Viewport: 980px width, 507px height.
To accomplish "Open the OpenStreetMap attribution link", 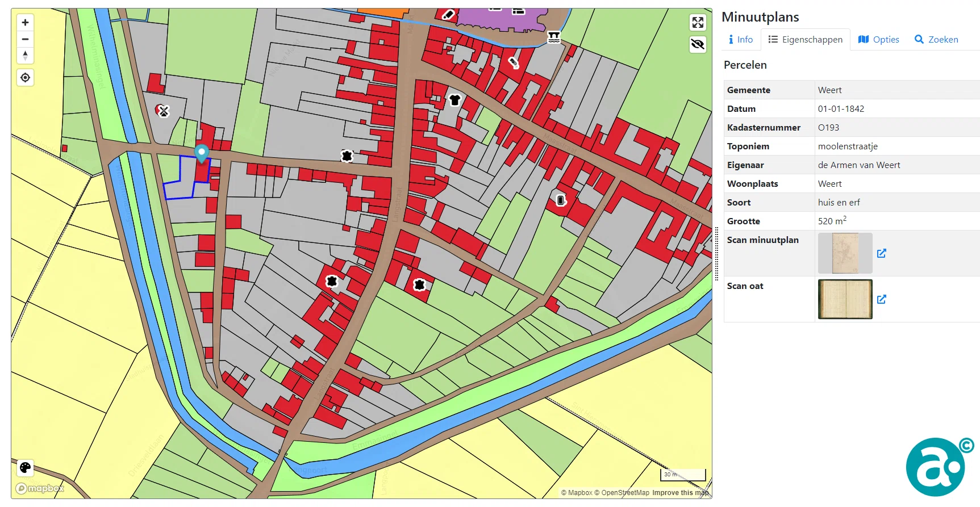I will click(x=622, y=493).
